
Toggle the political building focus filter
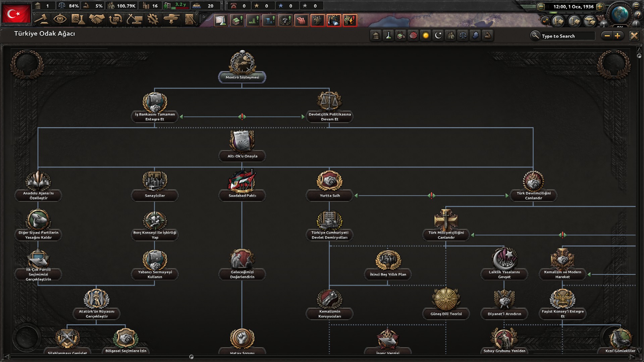pyautogui.click(x=376, y=36)
